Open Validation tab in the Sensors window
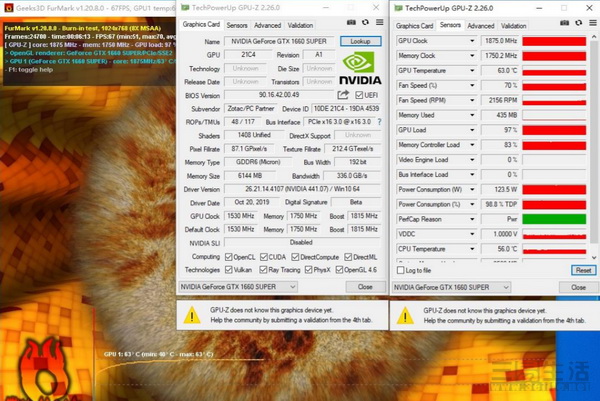This screenshot has width=600, height=401. (x=511, y=24)
